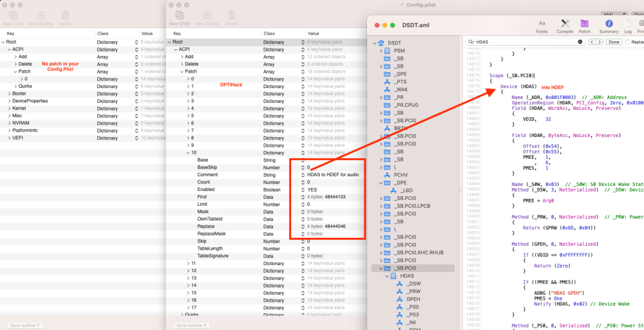Screen dimensions: 644x330
Task: Select the _PS0 method under HDAS
Action: pyautogui.click(x=412, y=307)
